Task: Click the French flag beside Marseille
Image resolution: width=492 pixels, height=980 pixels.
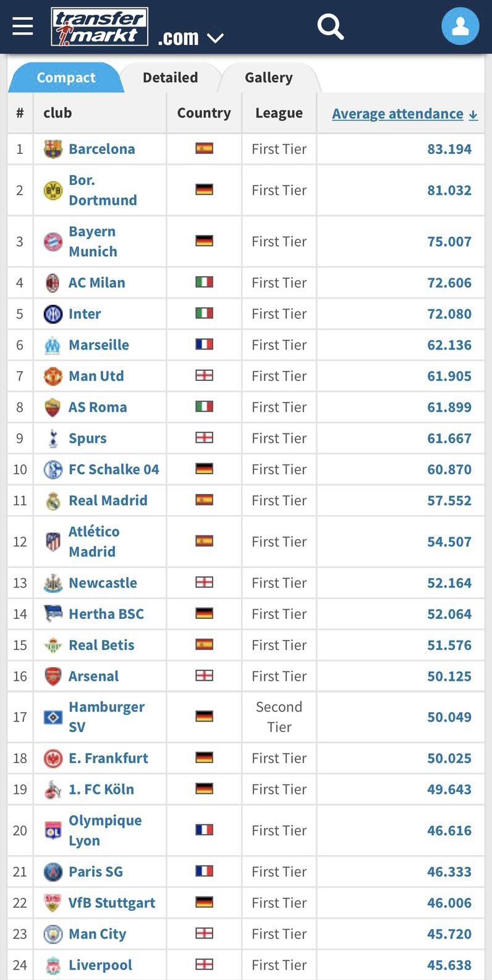Action: click(x=204, y=344)
